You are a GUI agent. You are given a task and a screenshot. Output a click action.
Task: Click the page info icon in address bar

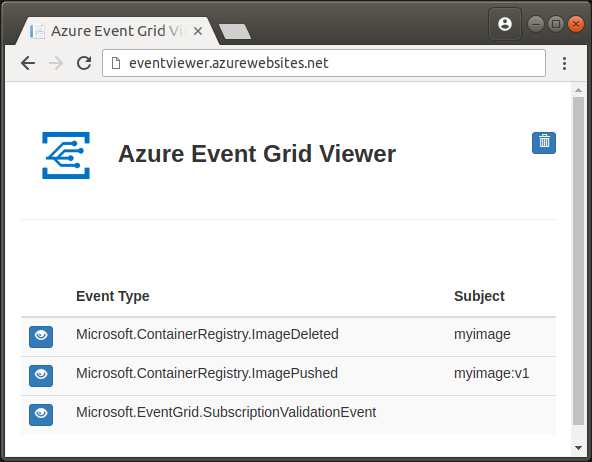pyautogui.click(x=116, y=63)
